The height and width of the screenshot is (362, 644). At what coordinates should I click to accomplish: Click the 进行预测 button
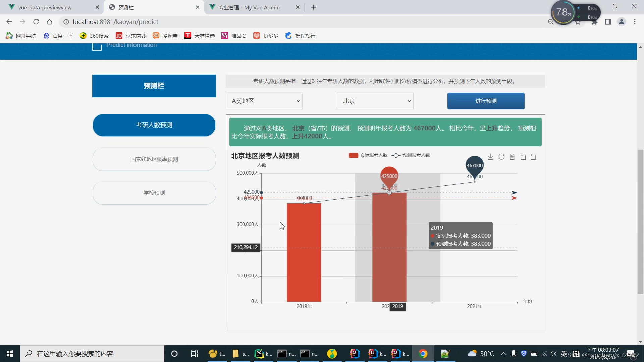(x=486, y=101)
